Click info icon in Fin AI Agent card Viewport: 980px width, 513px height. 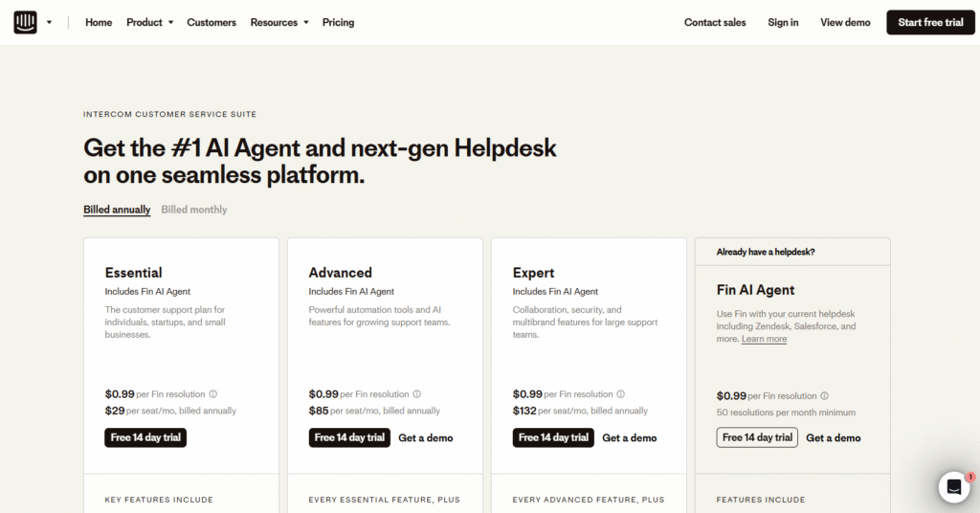[825, 396]
